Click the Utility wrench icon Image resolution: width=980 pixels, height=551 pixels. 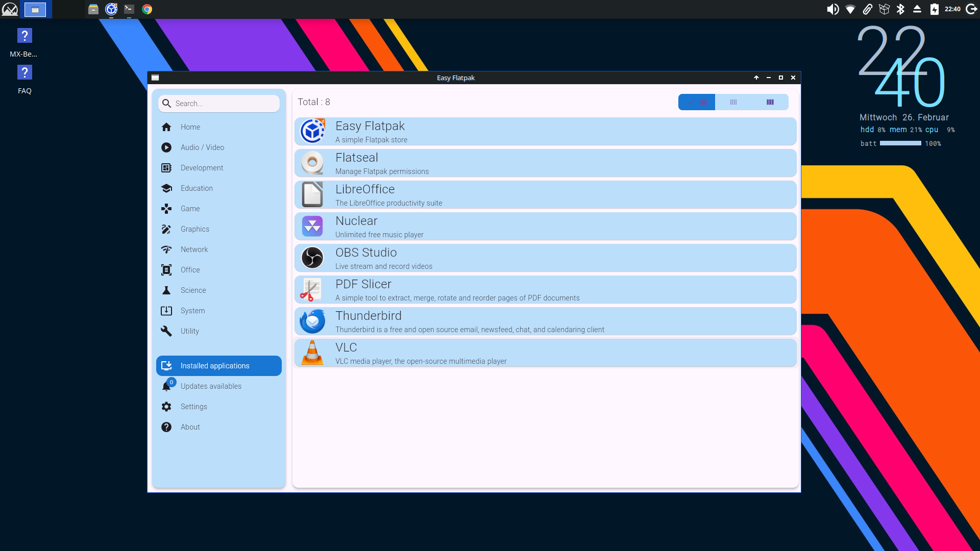coord(166,331)
